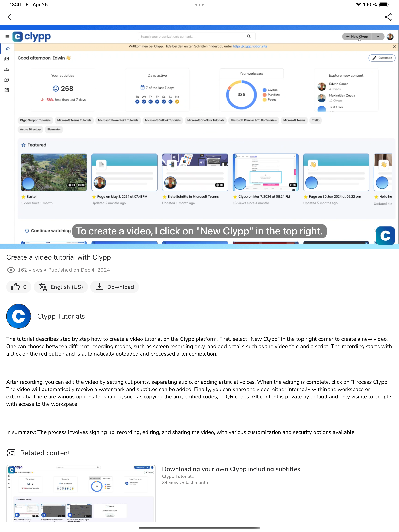Open Downloading your own Clypp including subtitles title
The image size is (399, 532).
231,469
